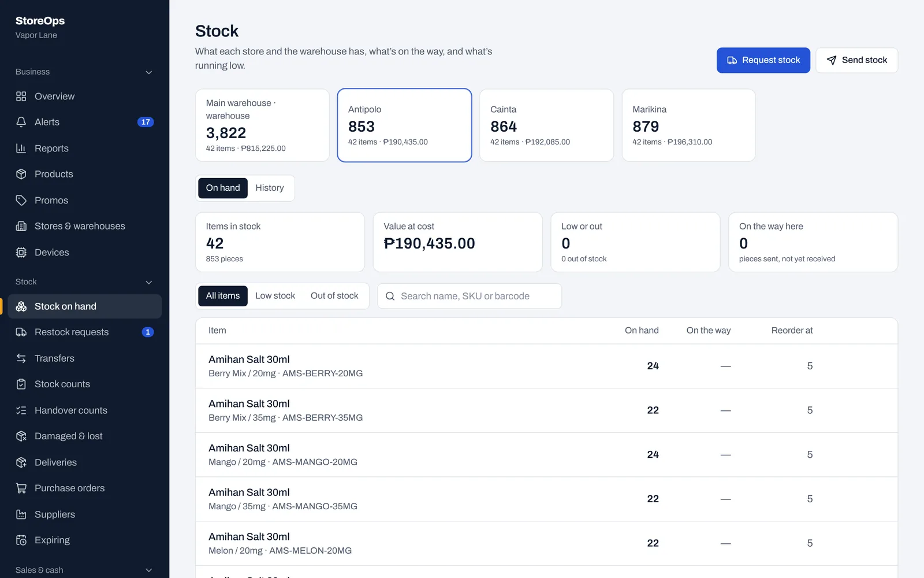Viewport: 924px width, 578px height.
Task: Click the Send stock button
Action: pos(857,60)
